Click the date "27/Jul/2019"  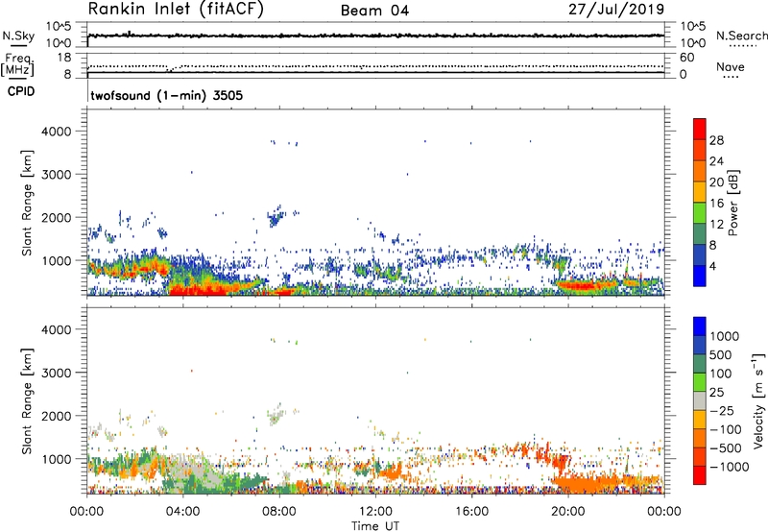tap(616, 10)
